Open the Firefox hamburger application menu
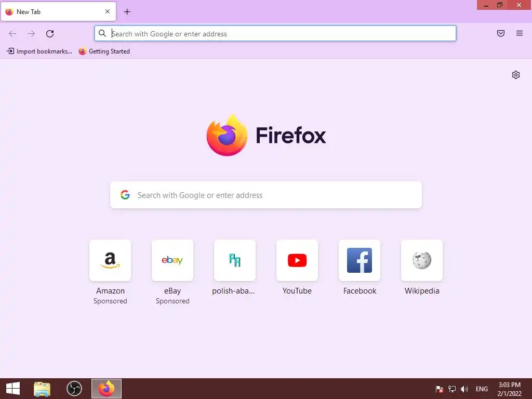The image size is (532, 399). point(520,33)
